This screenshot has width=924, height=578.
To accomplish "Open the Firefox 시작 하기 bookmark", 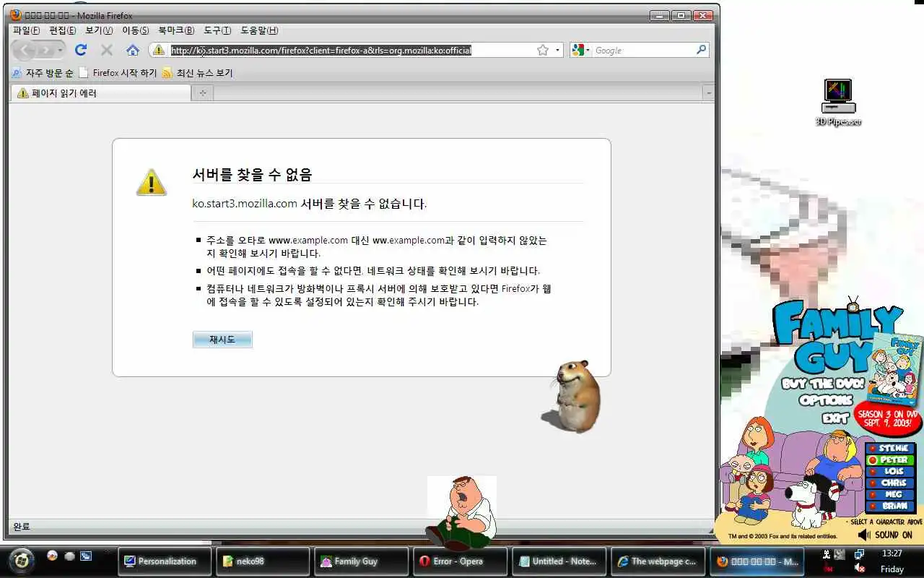I will (118, 72).
